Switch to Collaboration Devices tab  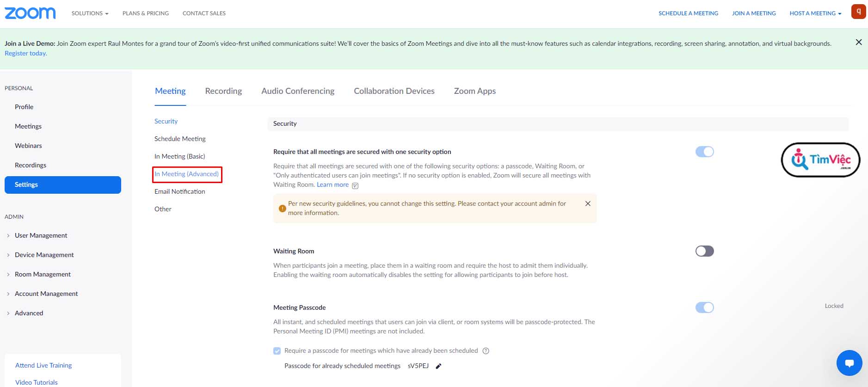[394, 91]
